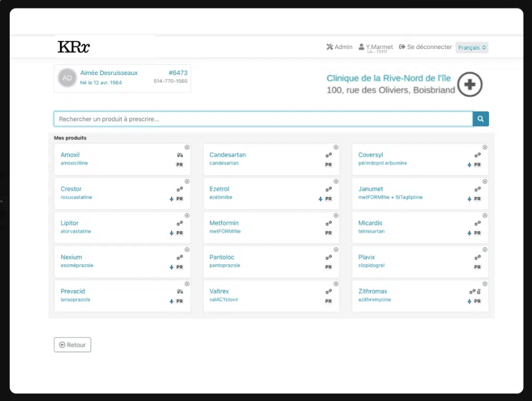The width and height of the screenshot is (532, 401).
Task: Open the Français language dropdown
Action: coord(472,47)
